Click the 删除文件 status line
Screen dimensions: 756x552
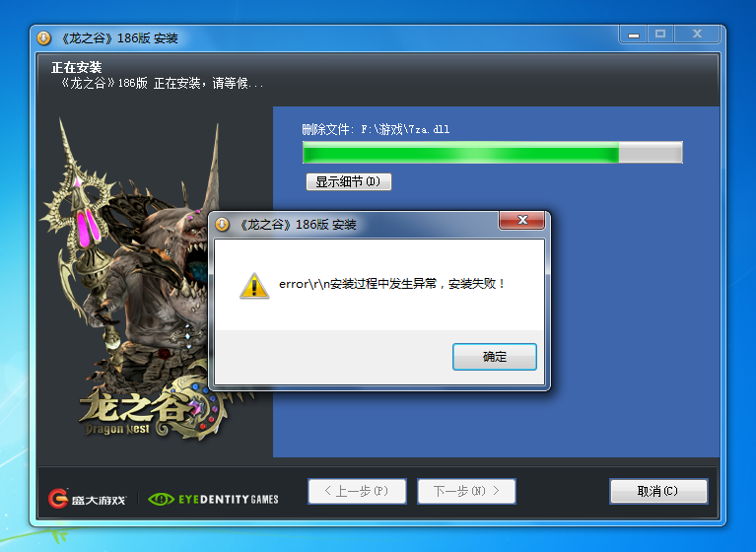point(376,129)
